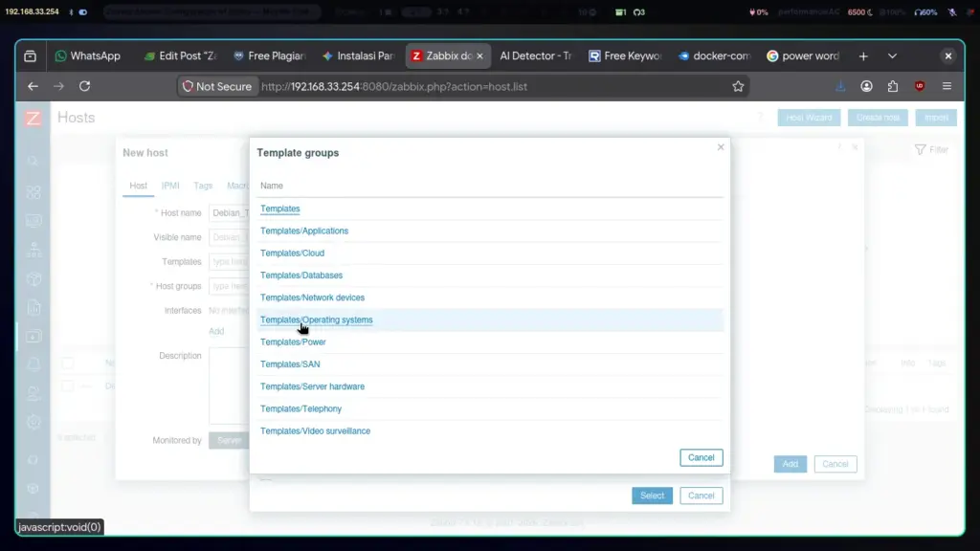Switch to Tags tab in New host
This screenshot has width=980, height=551.
coord(203,186)
